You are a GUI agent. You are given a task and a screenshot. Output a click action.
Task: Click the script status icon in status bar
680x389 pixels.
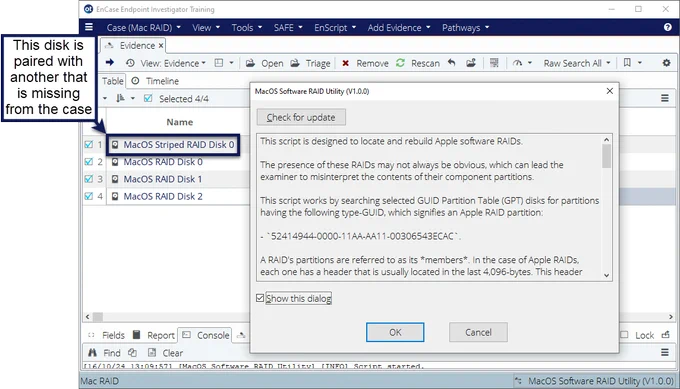[518, 381]
